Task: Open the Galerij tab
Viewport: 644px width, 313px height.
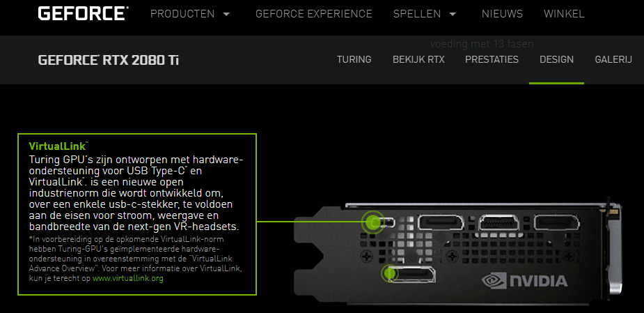Action: pos(613,60)
